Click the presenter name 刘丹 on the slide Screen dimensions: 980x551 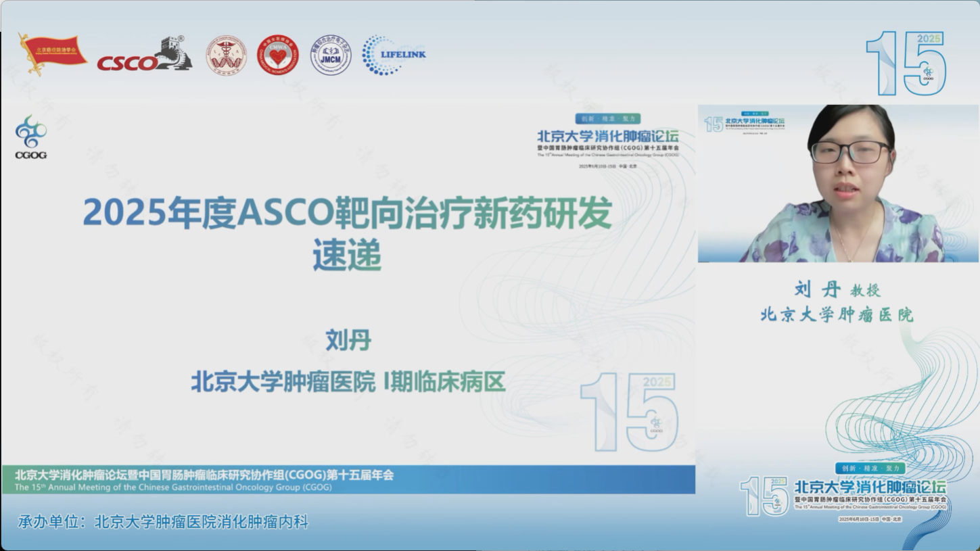pyautogui.click(x=348, y=340)
